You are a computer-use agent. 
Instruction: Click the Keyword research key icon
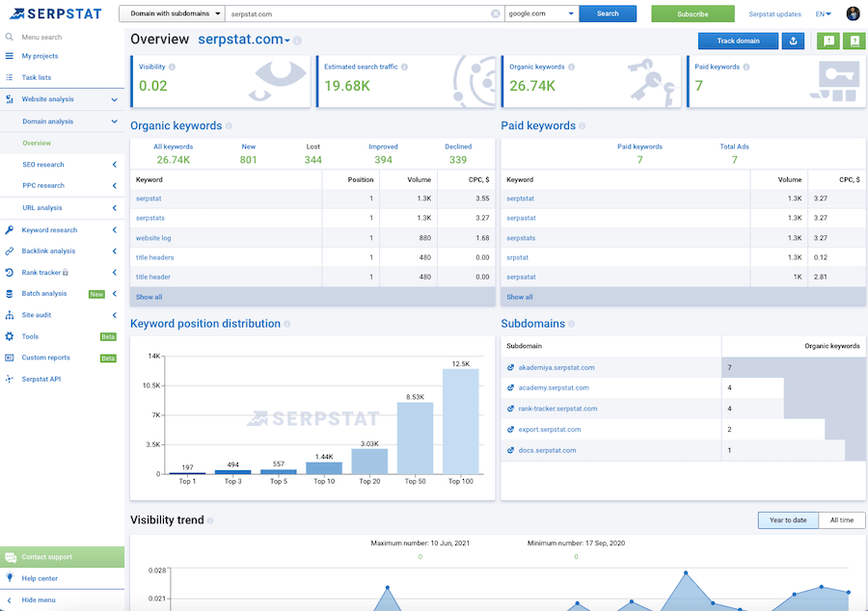pos(9,230)
